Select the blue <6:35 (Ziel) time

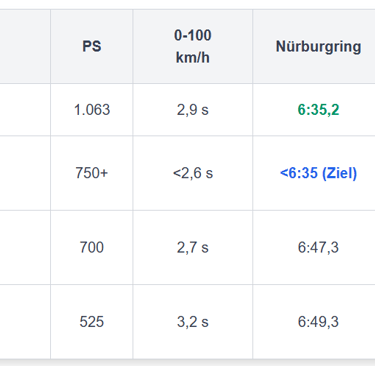318,173
